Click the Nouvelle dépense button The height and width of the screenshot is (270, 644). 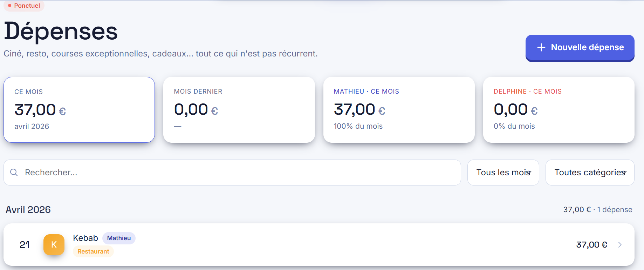tap(580, 47)
